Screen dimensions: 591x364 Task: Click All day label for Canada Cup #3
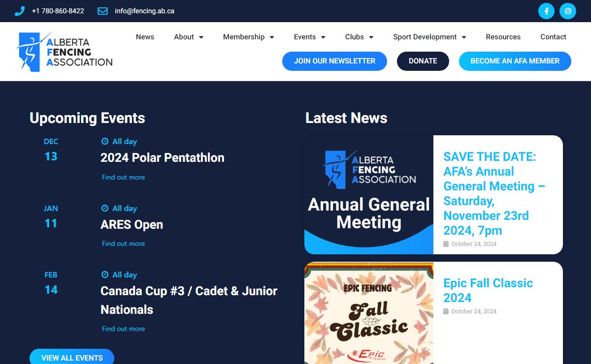(125, 274)
